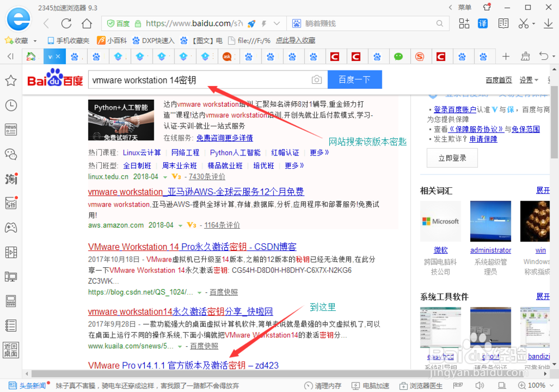Expand the favorites 收藏 dropdown arrow
The height and width of the screenshot is (392, 559).
[x=35, y=41]
